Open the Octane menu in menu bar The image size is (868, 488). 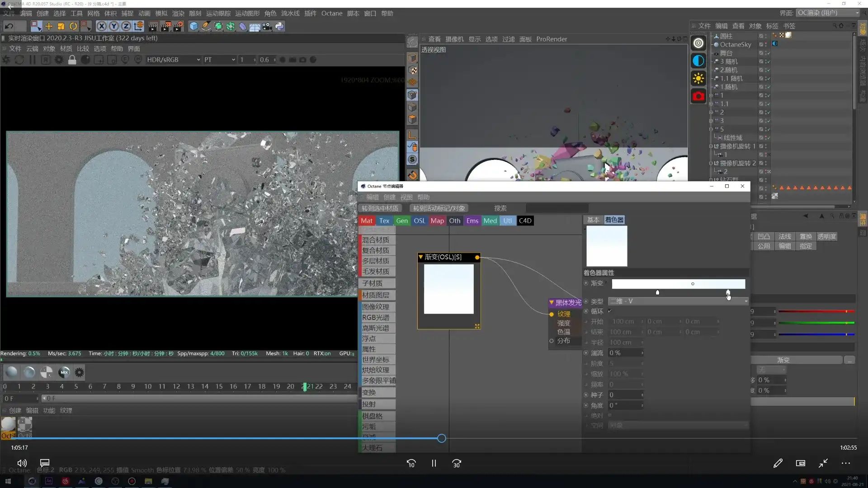tap(331, 13)
